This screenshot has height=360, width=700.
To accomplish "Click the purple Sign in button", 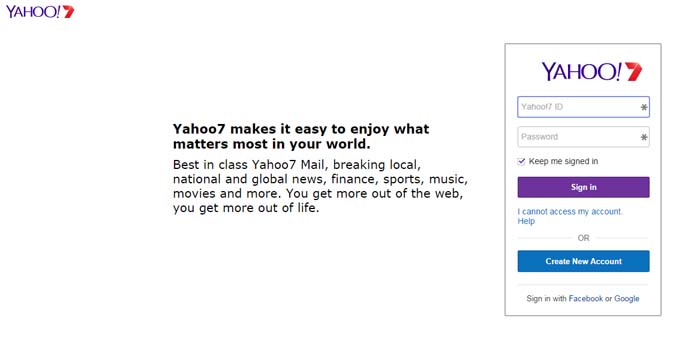I will 583,187.
